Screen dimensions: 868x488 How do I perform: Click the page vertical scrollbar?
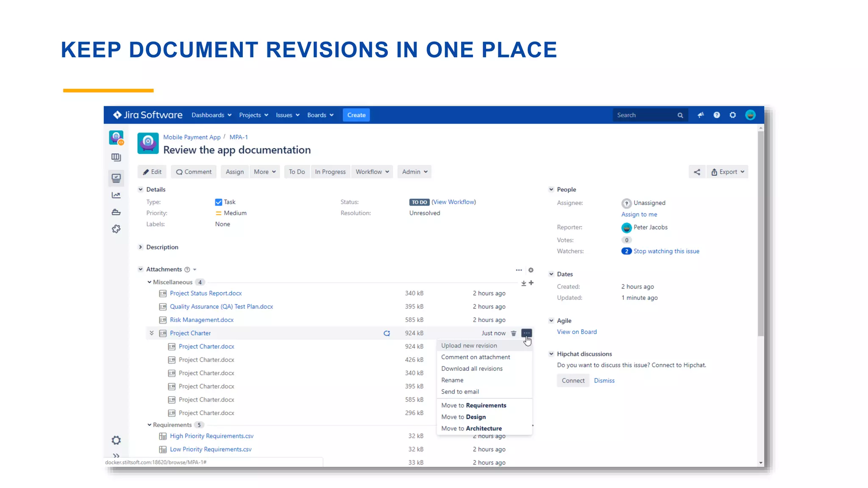pos(761,233)
